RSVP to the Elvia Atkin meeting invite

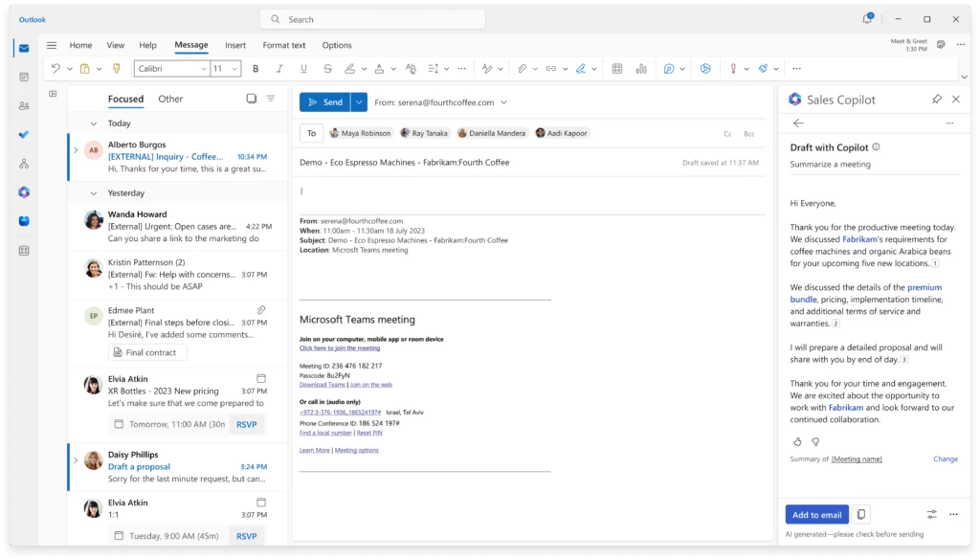[246, 424]
